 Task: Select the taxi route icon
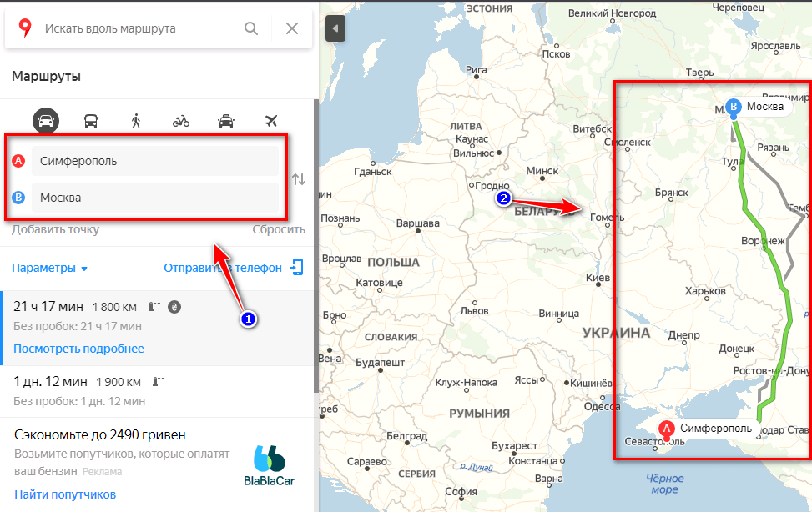226,121
